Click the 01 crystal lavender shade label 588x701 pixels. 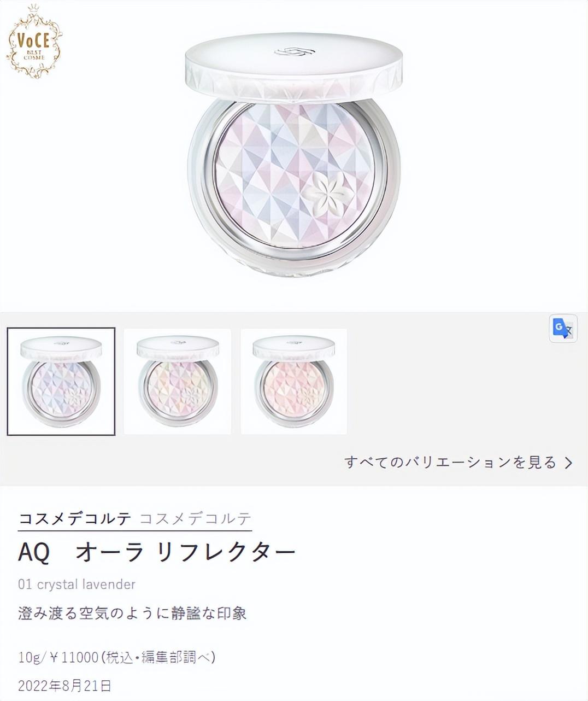77,585
